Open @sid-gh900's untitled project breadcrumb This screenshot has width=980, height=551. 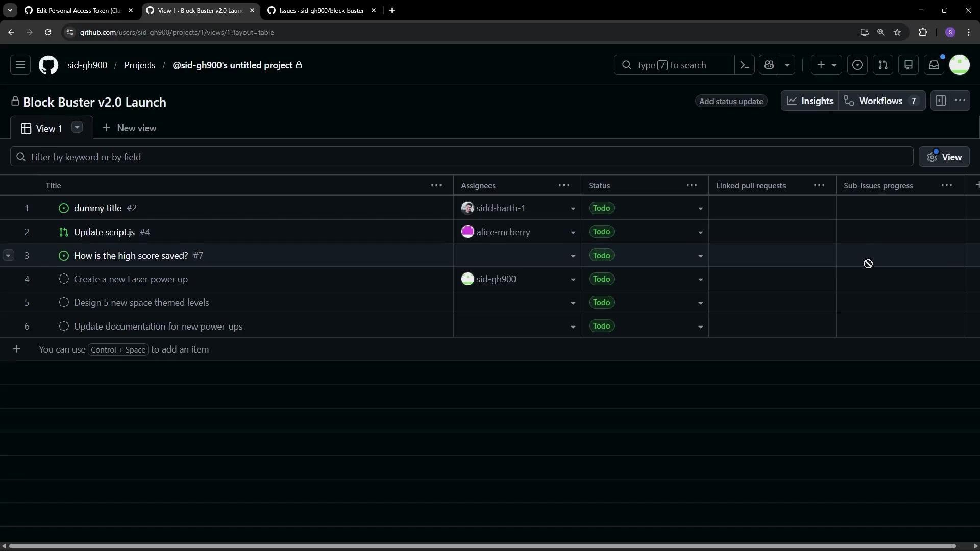(233, 65)
